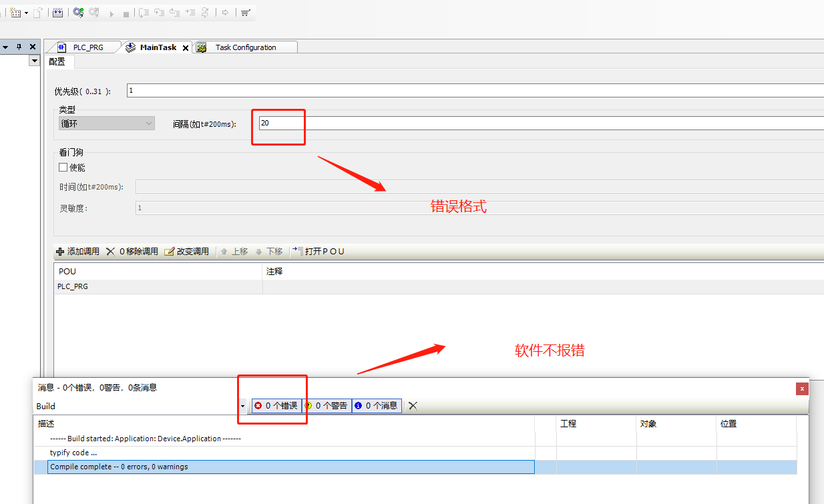824x504 pixels.
Task: Click the Start play triangle in the toolbar
Action: click(111, 13)
